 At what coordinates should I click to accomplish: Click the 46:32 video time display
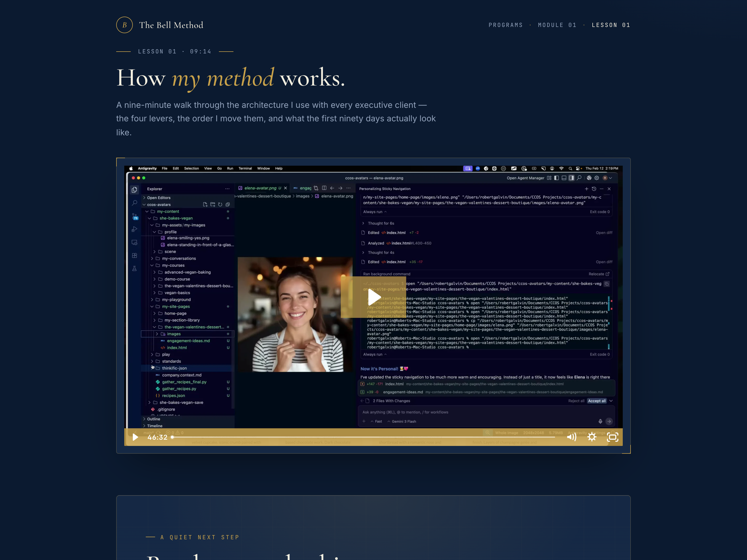[157, 437]
